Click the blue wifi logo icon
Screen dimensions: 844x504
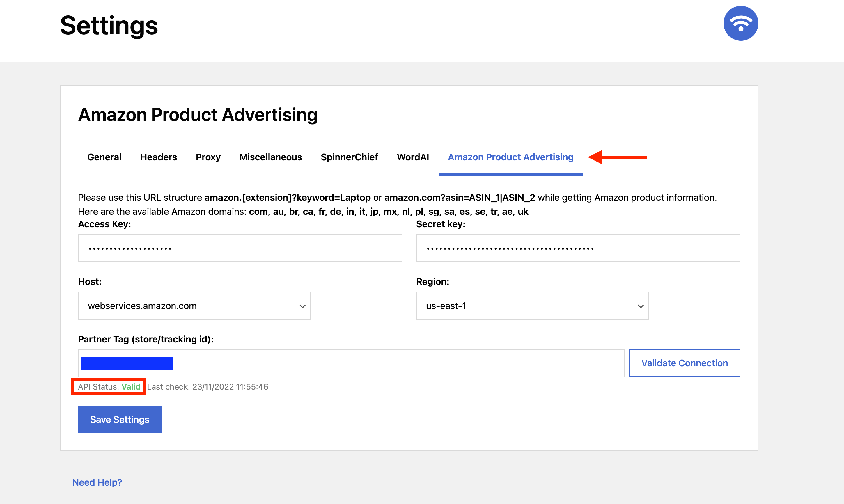pyautogui.click(x=740, y=24)
